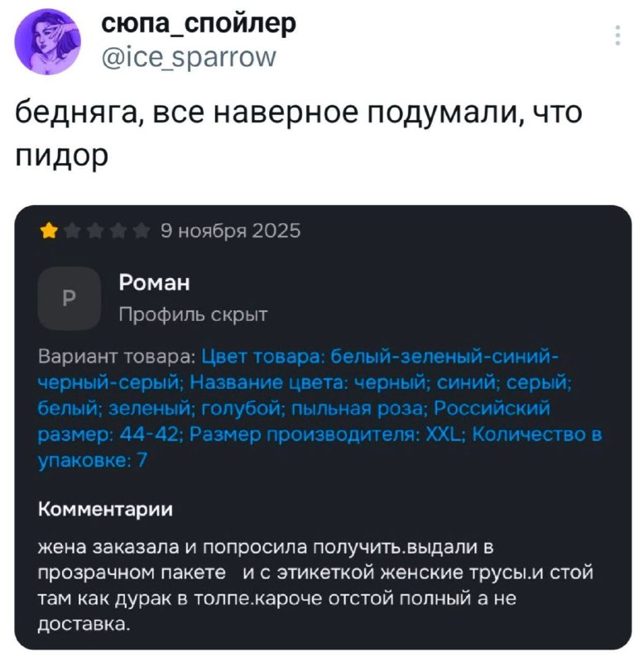This screenshot has height=662, width=644.
Task: Click the filled gold first star
Action: [49, 232]
